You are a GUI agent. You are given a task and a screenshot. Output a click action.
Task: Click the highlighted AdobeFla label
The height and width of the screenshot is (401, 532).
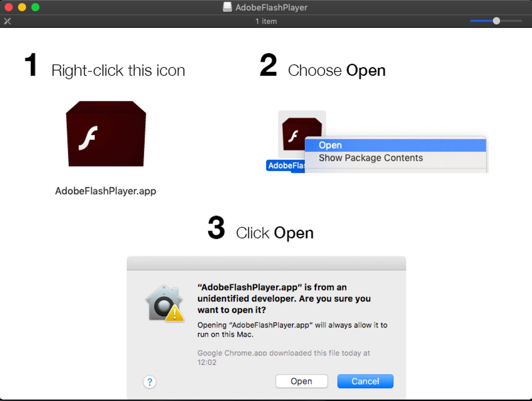[x=286, y=166]
